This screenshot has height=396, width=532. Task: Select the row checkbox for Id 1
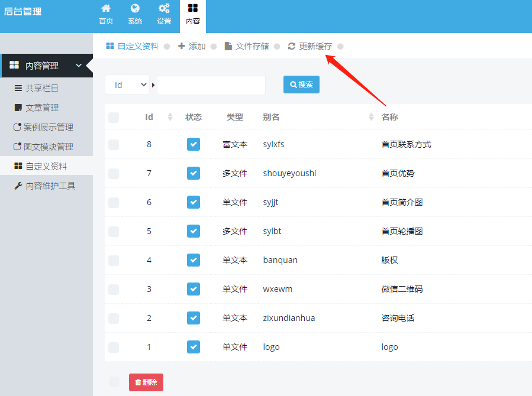tap(114, 348)
